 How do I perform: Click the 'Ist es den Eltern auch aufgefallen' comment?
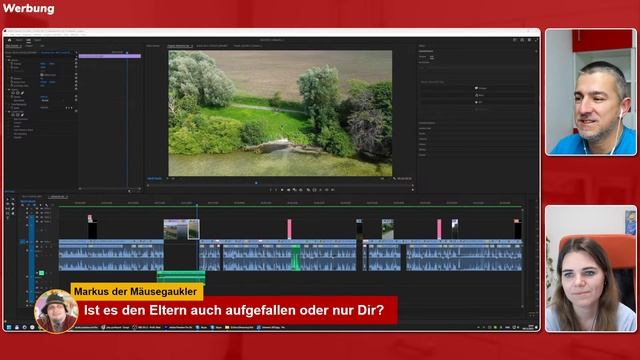tap(234, 310)
